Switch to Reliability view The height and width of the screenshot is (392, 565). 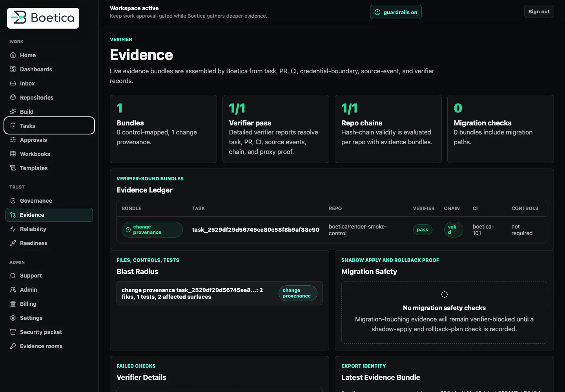tap(49, 229)
